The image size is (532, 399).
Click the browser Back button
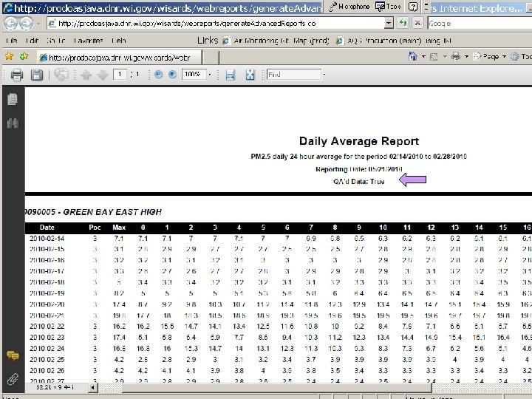pyautogui.click(x=10, y=24)
